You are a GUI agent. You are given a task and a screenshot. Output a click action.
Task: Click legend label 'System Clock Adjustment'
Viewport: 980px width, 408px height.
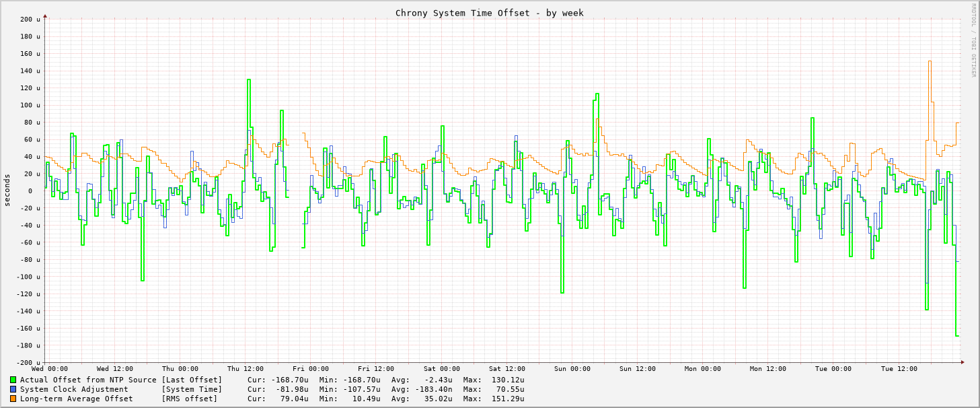74,389
